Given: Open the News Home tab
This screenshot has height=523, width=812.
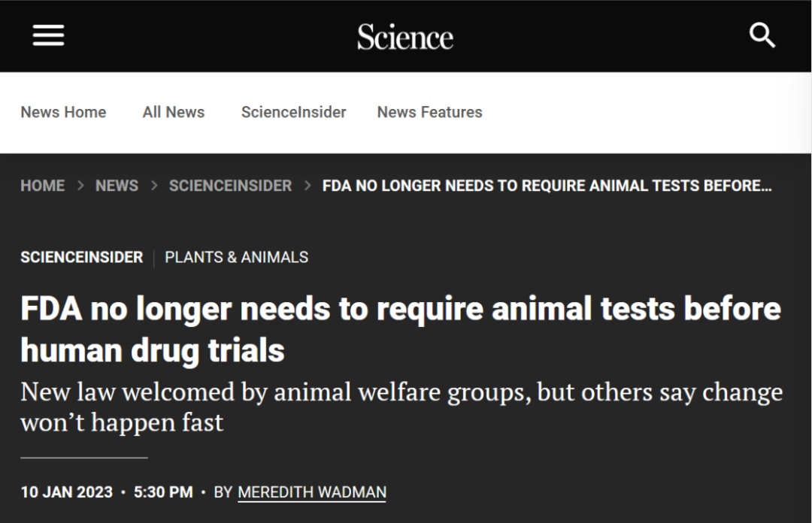Looking at the screenshot, I should (63, 112).
